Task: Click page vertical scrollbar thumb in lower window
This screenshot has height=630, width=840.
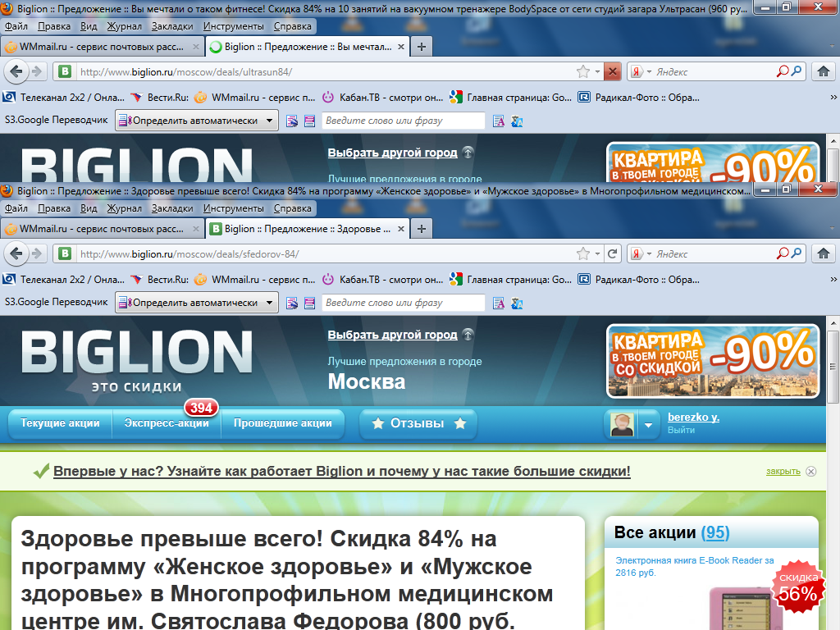Action: [x=833, y=367]
